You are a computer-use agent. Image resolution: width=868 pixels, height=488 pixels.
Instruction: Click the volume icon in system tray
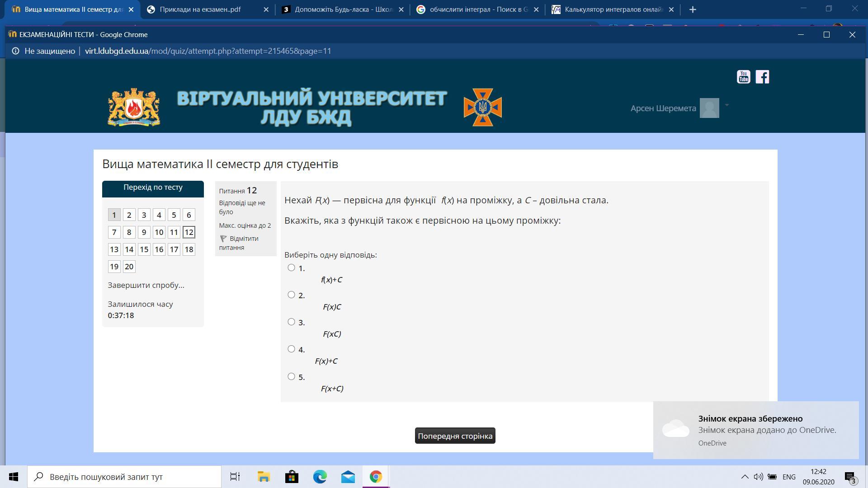(x=758, y=477)
